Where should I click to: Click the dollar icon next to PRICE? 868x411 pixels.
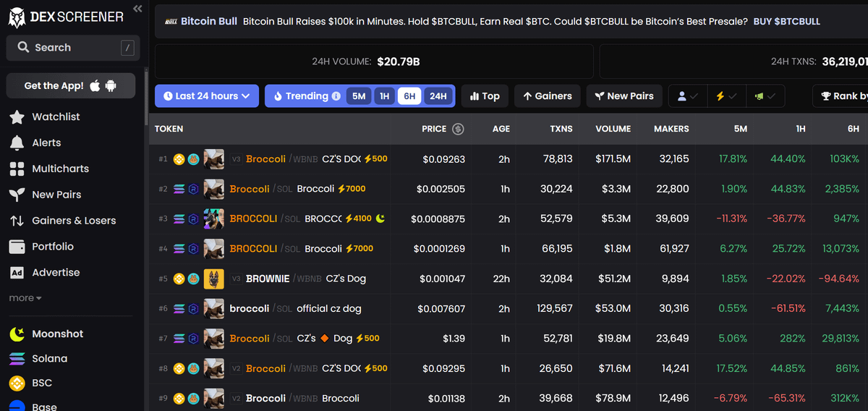click(x=458, y=129)
